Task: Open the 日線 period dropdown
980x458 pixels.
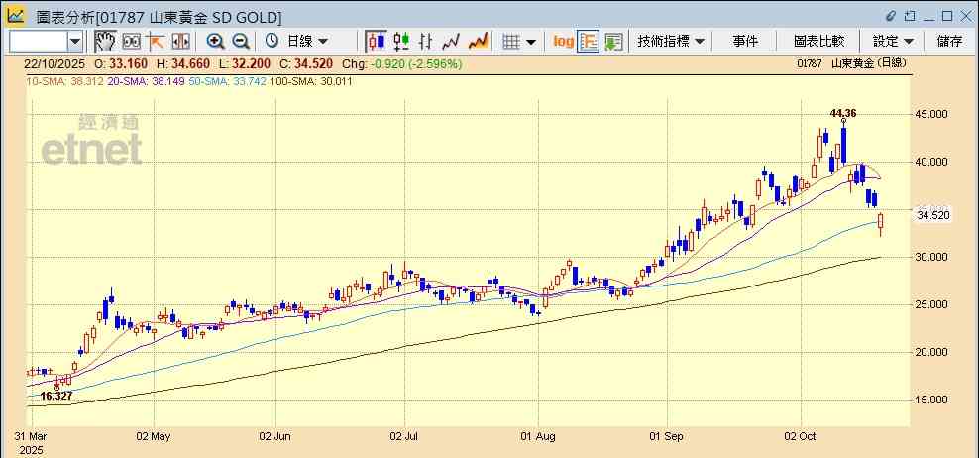Action: (299, 41)
